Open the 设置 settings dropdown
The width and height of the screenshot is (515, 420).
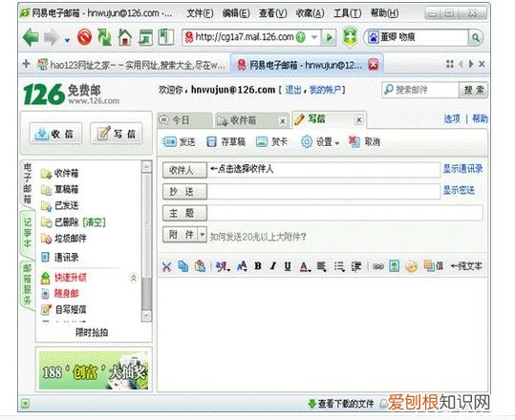pyautogui.click(x=319, y=142)
